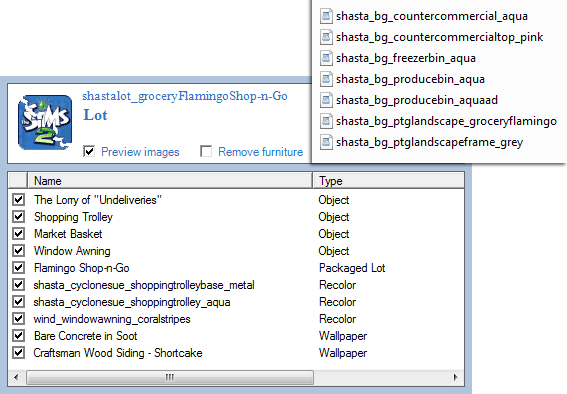Uncheck shasta_cyclonesue_shoppingtrolley_aqua checkbox

[x=18, y=301]
